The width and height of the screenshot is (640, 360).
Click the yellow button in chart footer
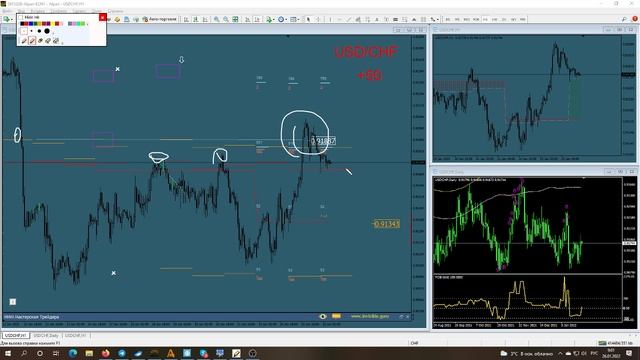click(x=336, y=316)
